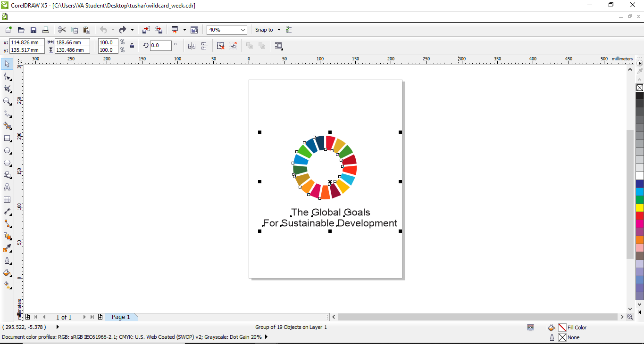Open the Redo history dropdown arrow
Viewport: 644px width, 344px height.
[132, 30]
